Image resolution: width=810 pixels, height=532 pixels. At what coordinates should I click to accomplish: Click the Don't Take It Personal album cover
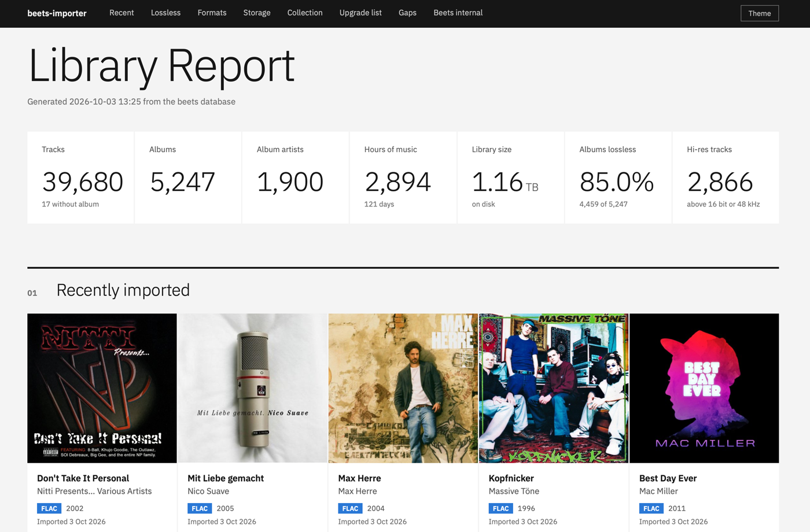point(102,388)
